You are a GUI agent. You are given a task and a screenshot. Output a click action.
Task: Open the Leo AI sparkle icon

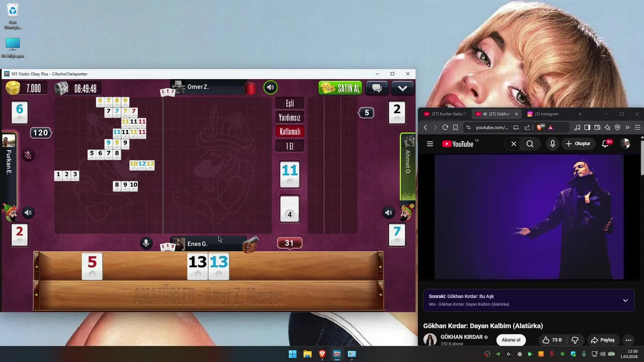607,128
